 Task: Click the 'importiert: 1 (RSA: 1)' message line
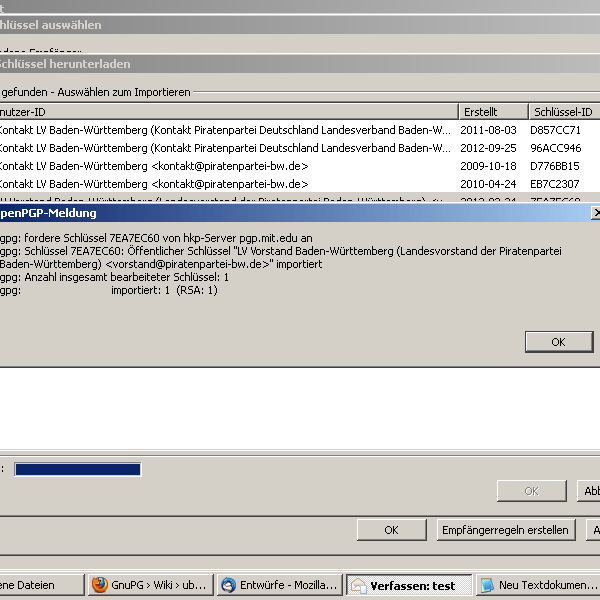[x=164, y=290]
